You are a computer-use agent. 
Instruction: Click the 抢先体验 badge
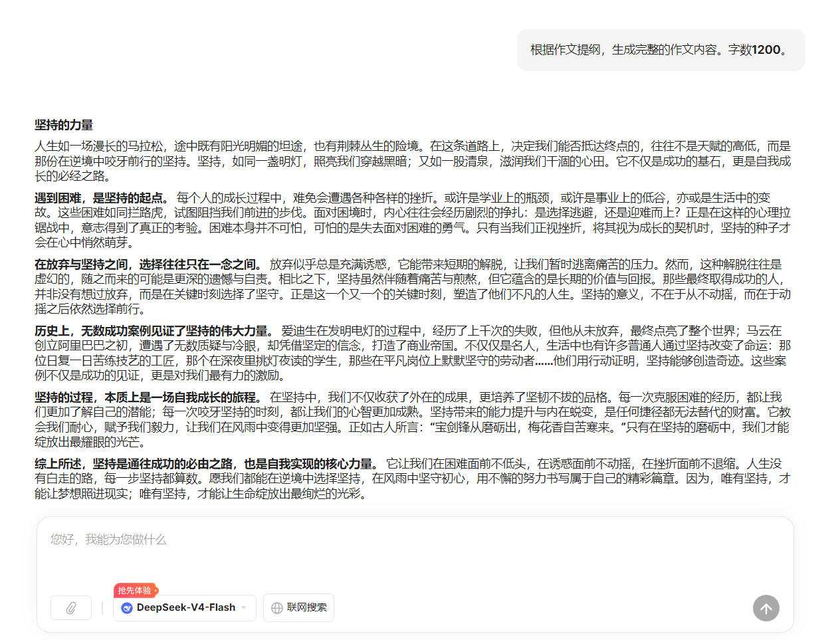coord(136,590)
